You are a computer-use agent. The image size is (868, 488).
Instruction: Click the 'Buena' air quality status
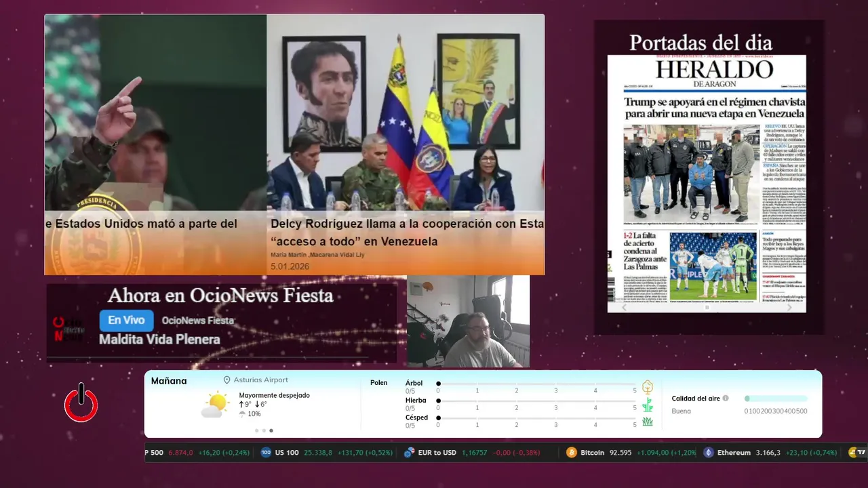coord(681,411)
